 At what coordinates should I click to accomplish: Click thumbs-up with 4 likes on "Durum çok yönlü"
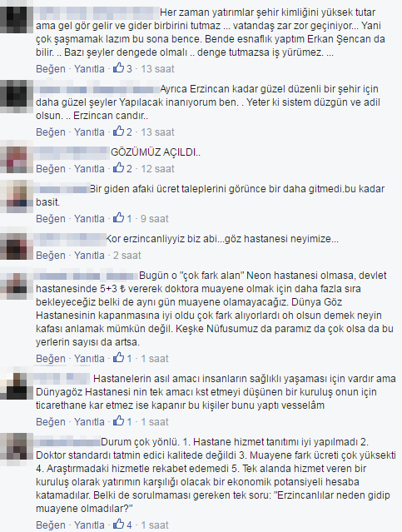[119, 525]
